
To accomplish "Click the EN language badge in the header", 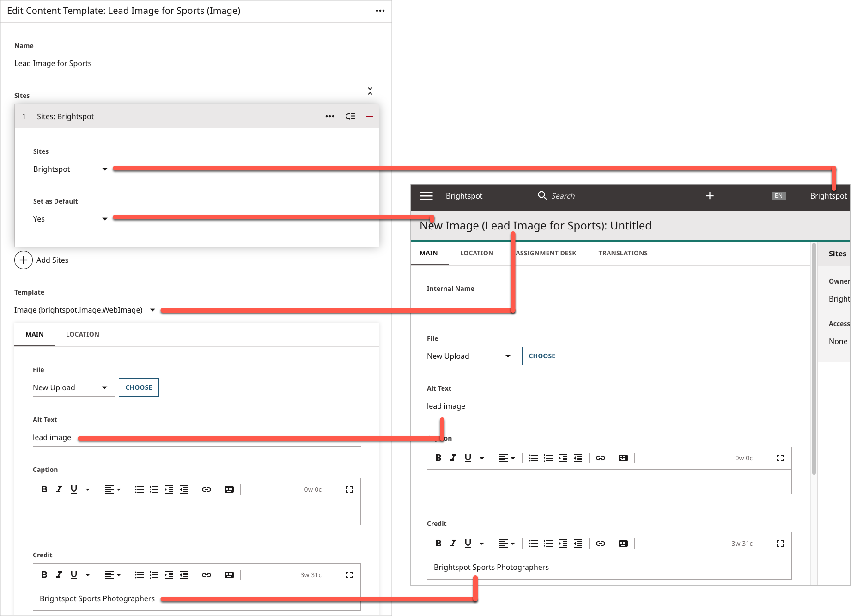I will pos(778,196).
